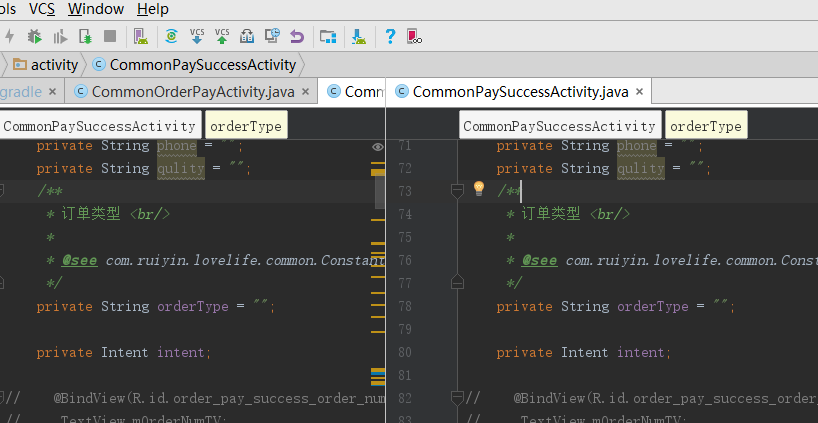Click the intent field in left editor
The width and height of the screenshot is (818, 423).
[181, 352]
